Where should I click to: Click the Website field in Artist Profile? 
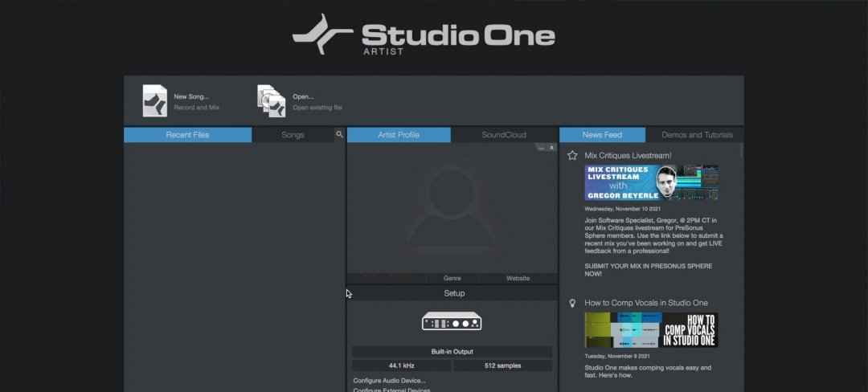pos(518,278)
